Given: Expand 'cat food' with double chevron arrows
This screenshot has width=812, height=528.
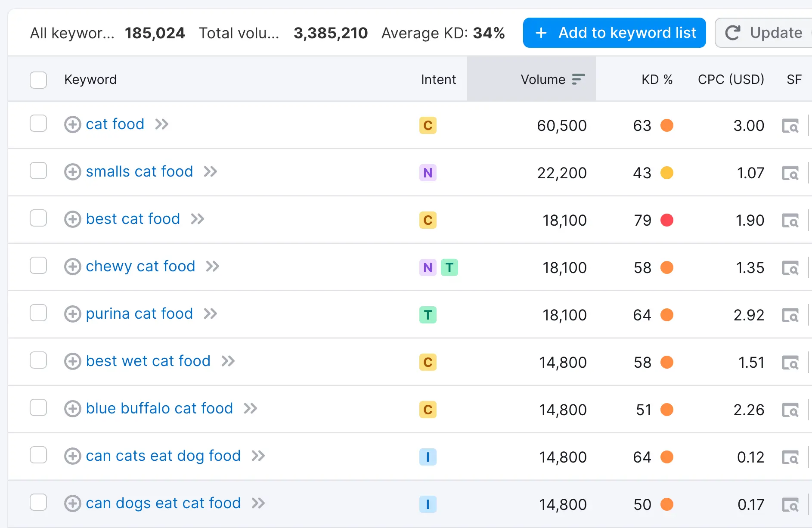Looking at the screenshot, I should pos(162,124).
